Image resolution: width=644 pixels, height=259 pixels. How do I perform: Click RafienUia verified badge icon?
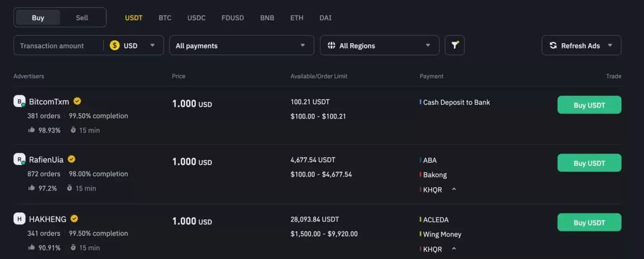click(72, 159)
